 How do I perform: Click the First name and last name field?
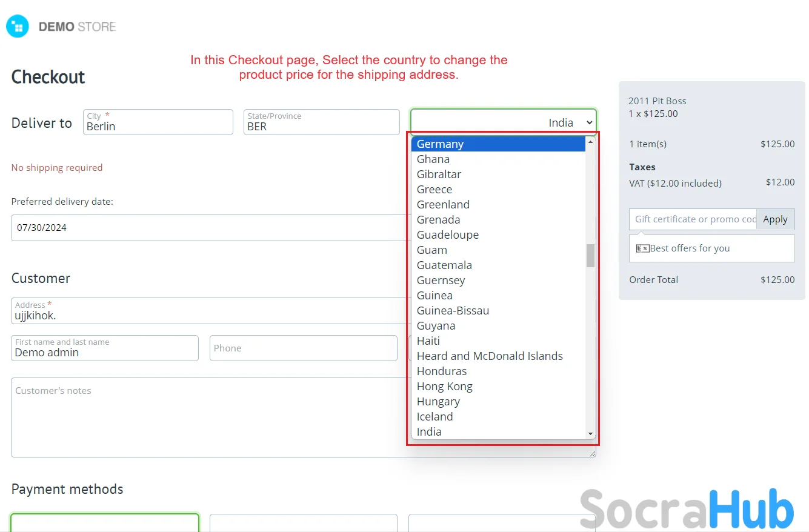[x=105, y=348]
